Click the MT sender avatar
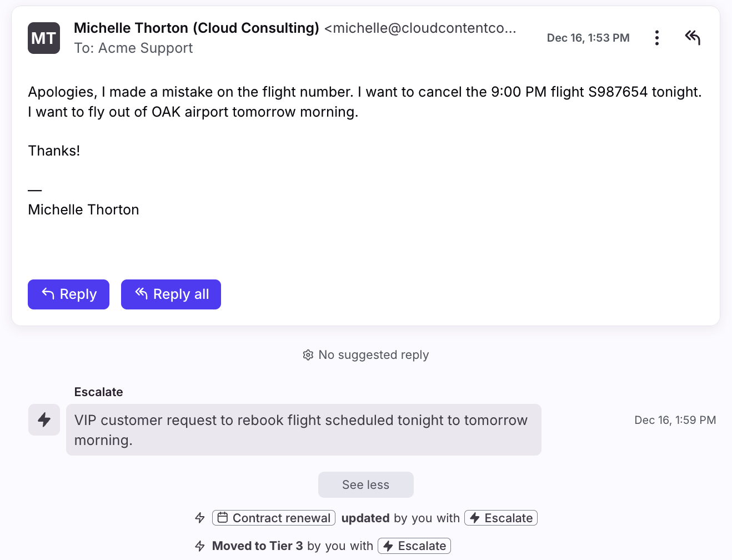 [44, 38]
